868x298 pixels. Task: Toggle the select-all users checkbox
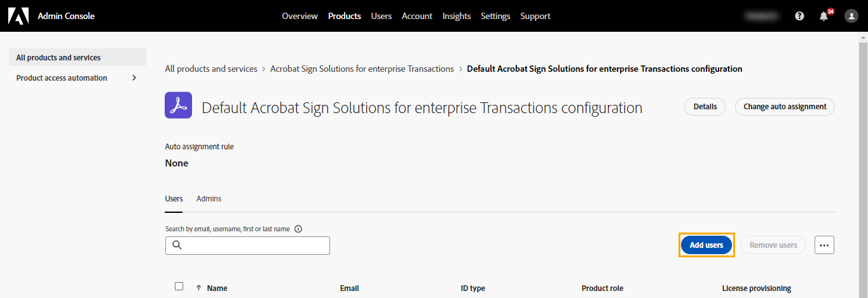[x=179, y=287]
